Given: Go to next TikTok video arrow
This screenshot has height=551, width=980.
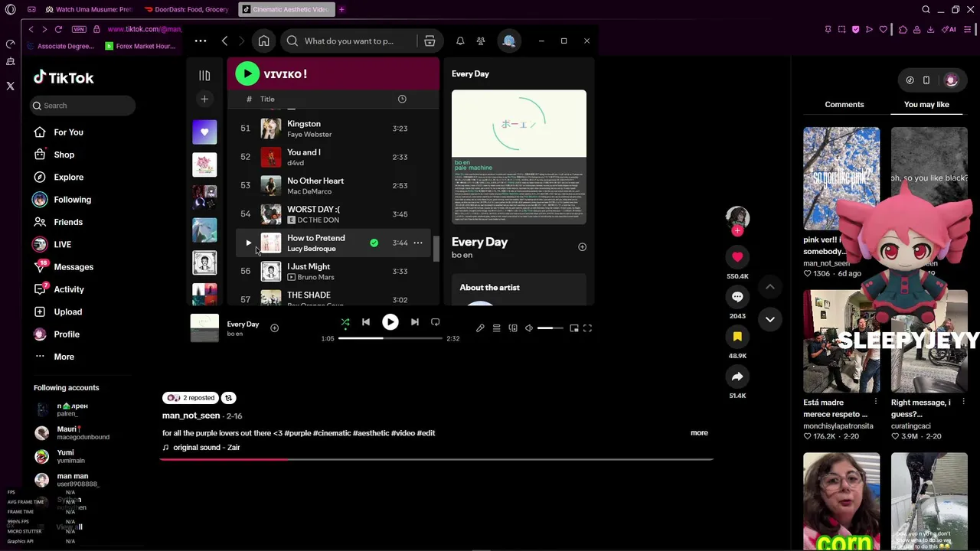Looking at the screenshot, I should tap(770, 319).
